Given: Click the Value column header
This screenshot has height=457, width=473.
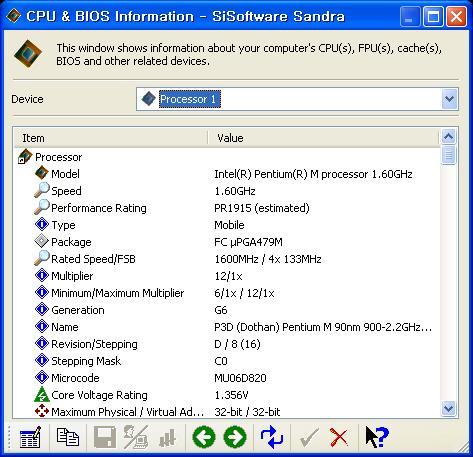Looking at the screenshot, I should [x=323, y=138].
